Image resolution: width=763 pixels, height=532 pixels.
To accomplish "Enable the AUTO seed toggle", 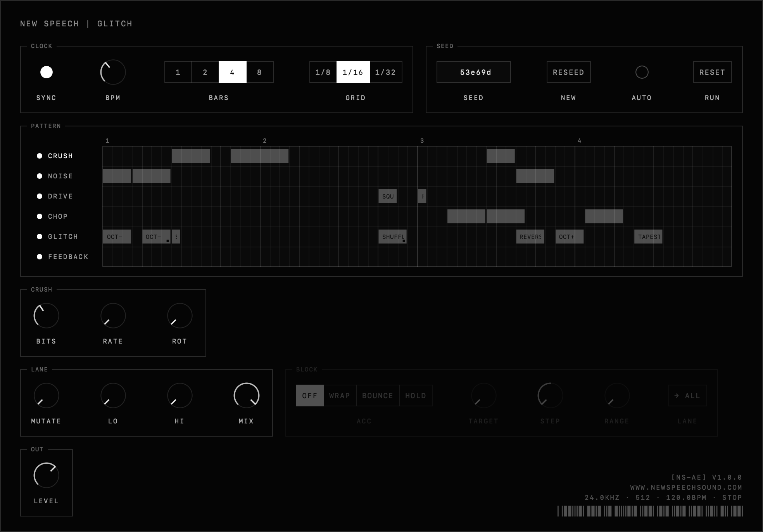I will (x=642, y=72).
